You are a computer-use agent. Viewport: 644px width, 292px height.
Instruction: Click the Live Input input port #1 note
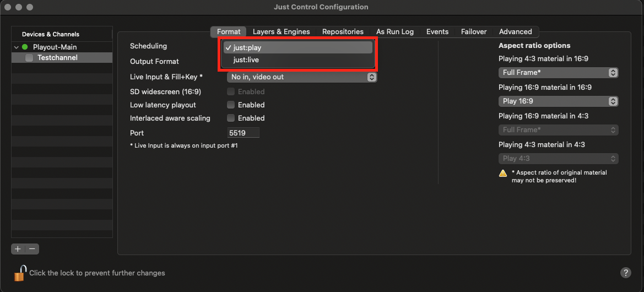pyautogui.click(x=183, y=145)
